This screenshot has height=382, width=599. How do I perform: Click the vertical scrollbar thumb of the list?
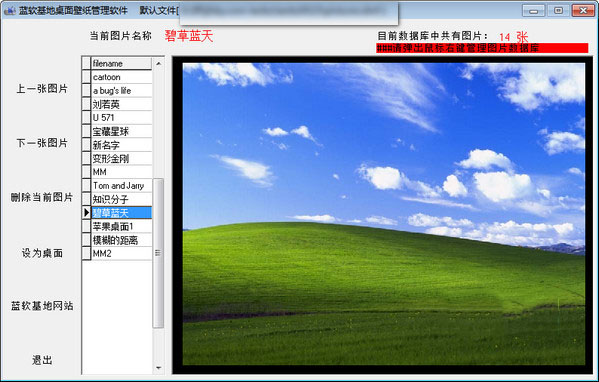tap(158, 253)
